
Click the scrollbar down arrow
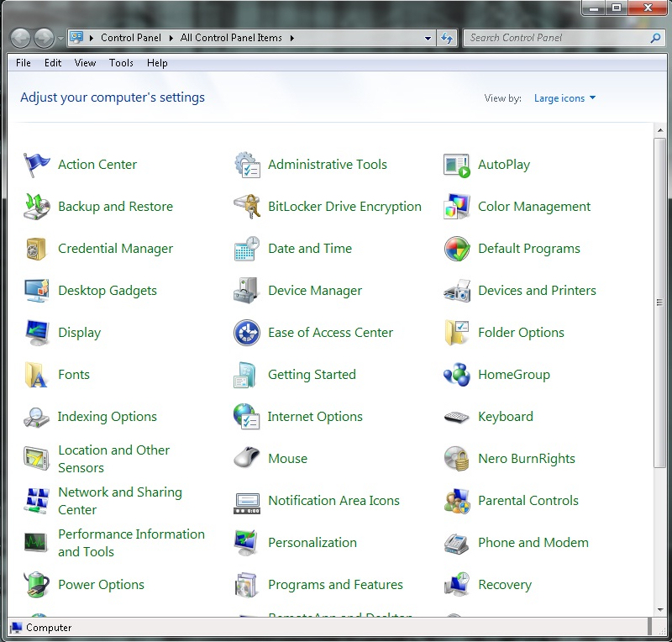(x=659, y=610)
